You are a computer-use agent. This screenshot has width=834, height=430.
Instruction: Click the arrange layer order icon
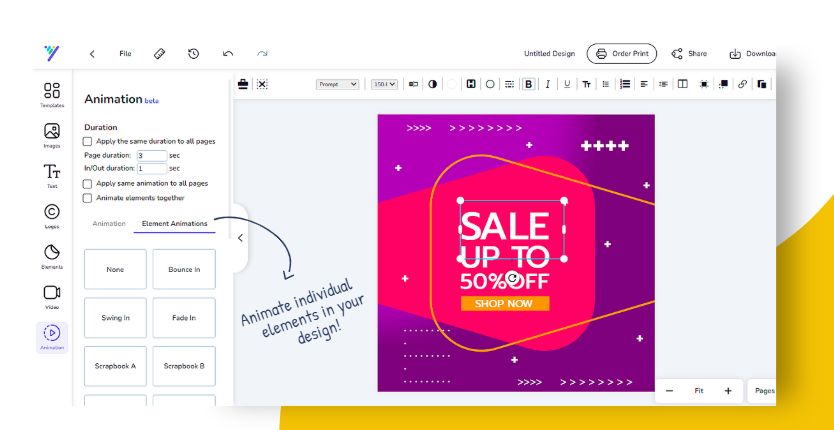coord(723,84)
